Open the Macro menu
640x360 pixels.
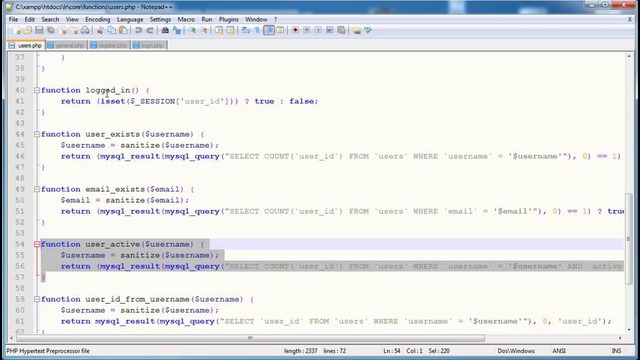[186, 19]
